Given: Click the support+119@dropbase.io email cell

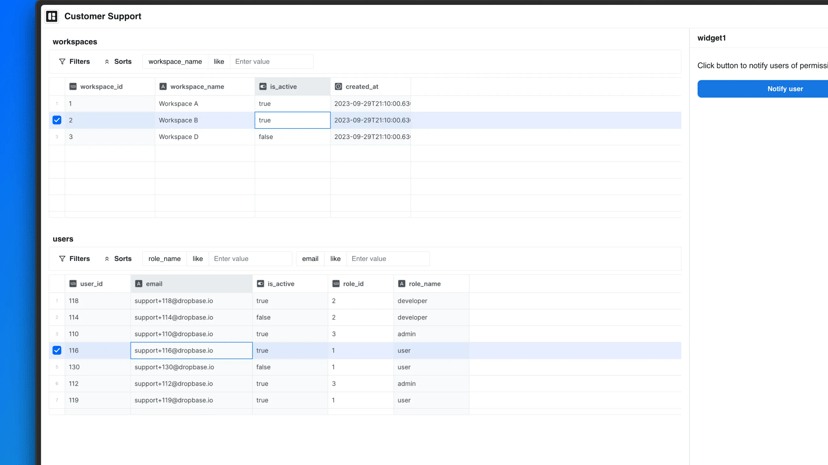Looking at the screenshot, I should (191, 400).
